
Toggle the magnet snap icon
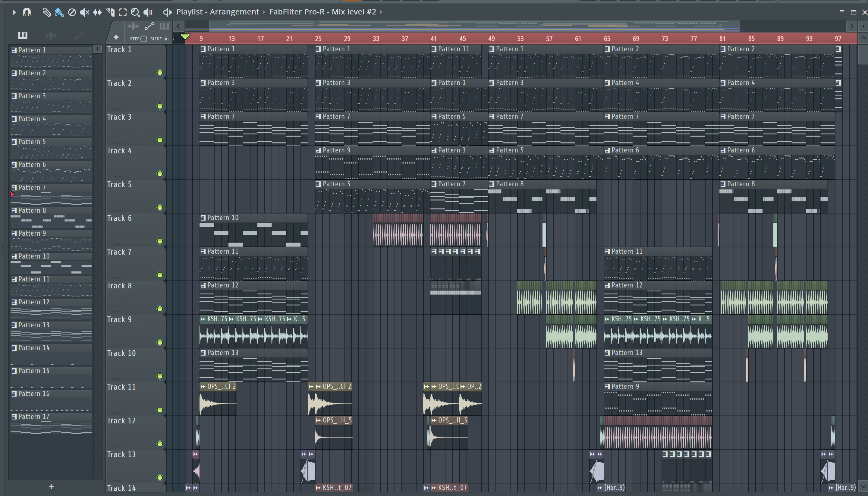pos(27,12)
